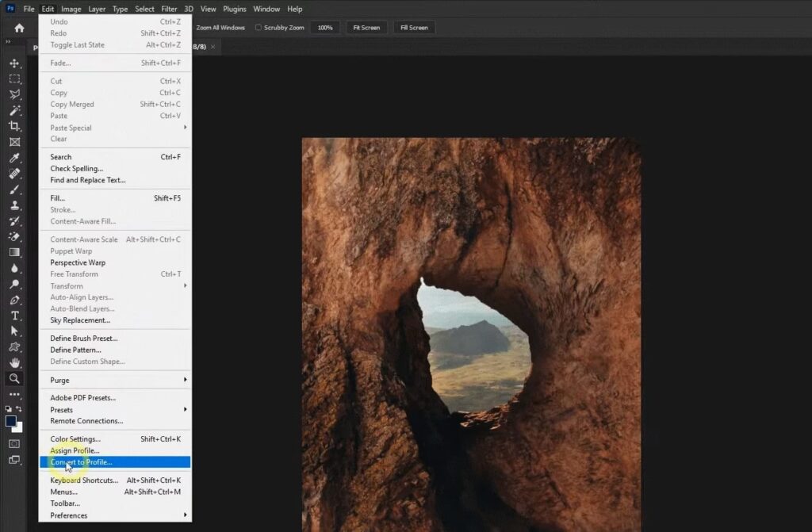
Task: Swap foreground and background colors
Action: tap(20, 408)
